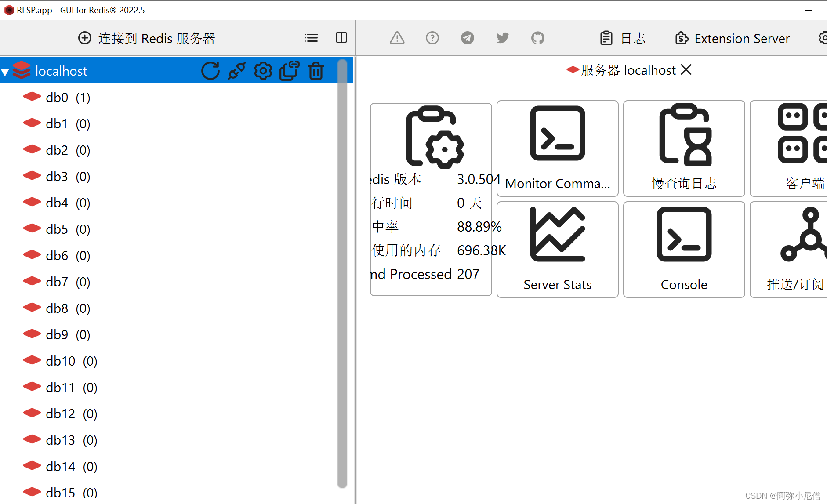Collapse the localhost server tree

(6, 71)
